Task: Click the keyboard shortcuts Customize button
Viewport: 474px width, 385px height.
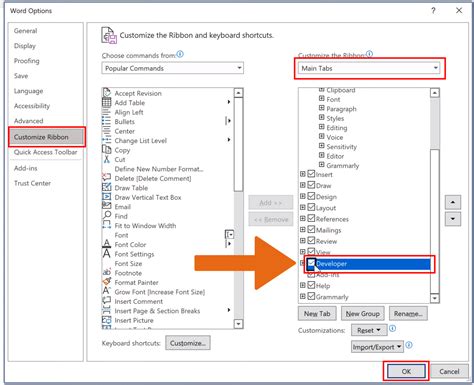Action: 188,343
